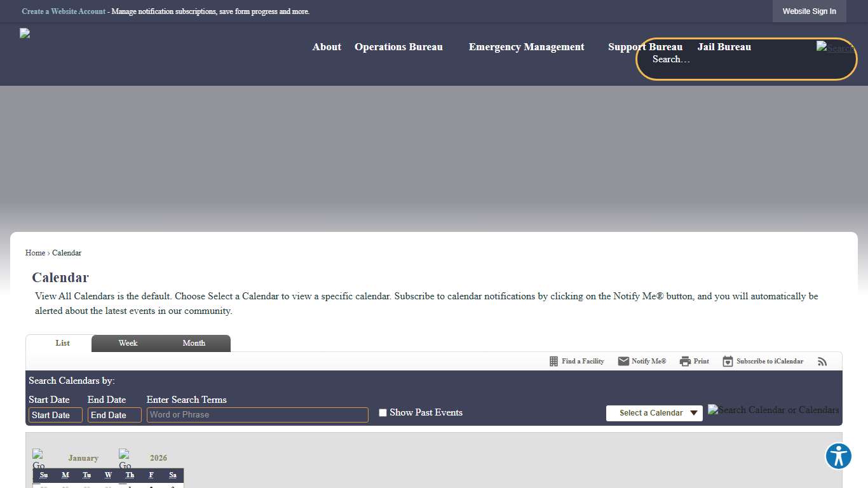The image size is (868, 488).
Task: Switch to the Week tab
Action: [x=128, y=343]
